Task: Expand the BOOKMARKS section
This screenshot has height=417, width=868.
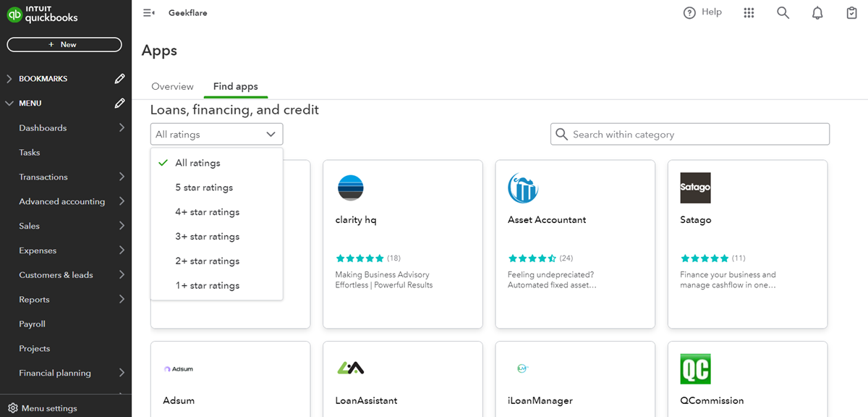Action: pyautogui.click(x=9, y=78)
